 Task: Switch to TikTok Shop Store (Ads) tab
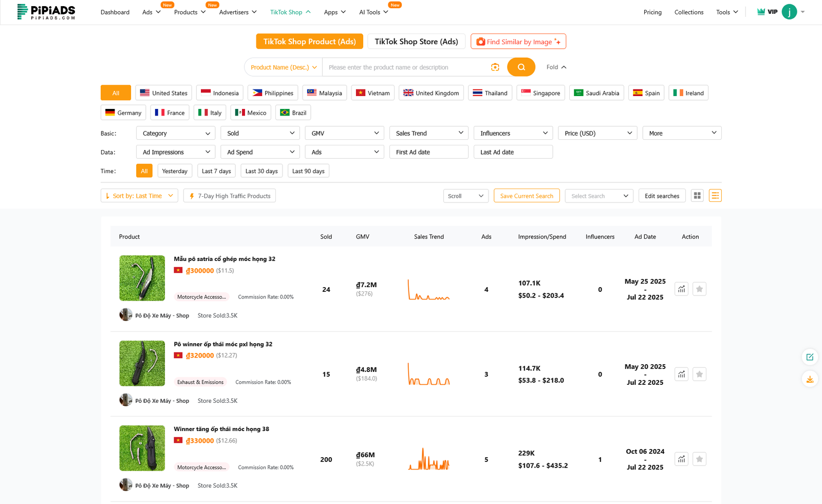(416, 42)
